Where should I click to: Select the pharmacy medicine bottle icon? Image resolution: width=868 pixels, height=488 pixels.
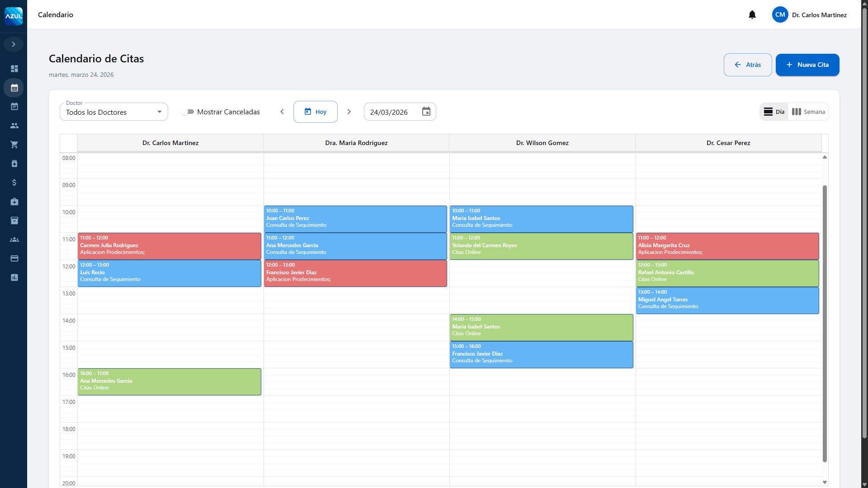pyautogui.click(x=14, y=164)
